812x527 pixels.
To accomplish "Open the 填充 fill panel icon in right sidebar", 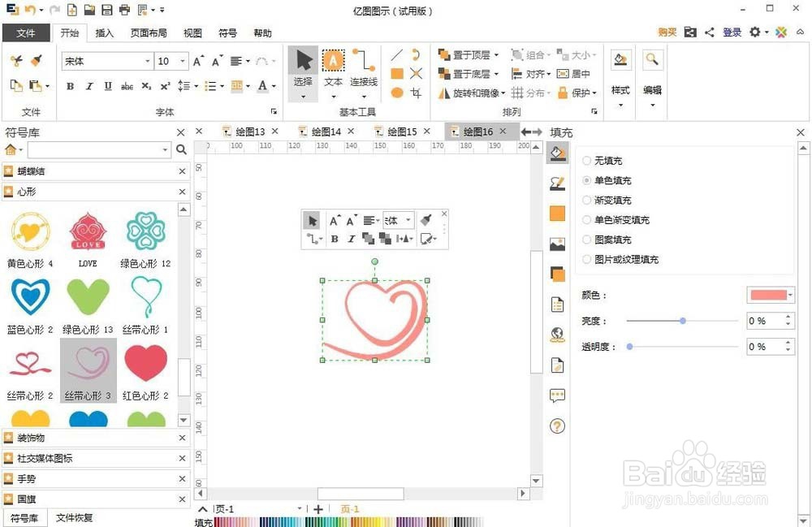I will (557, 153).
